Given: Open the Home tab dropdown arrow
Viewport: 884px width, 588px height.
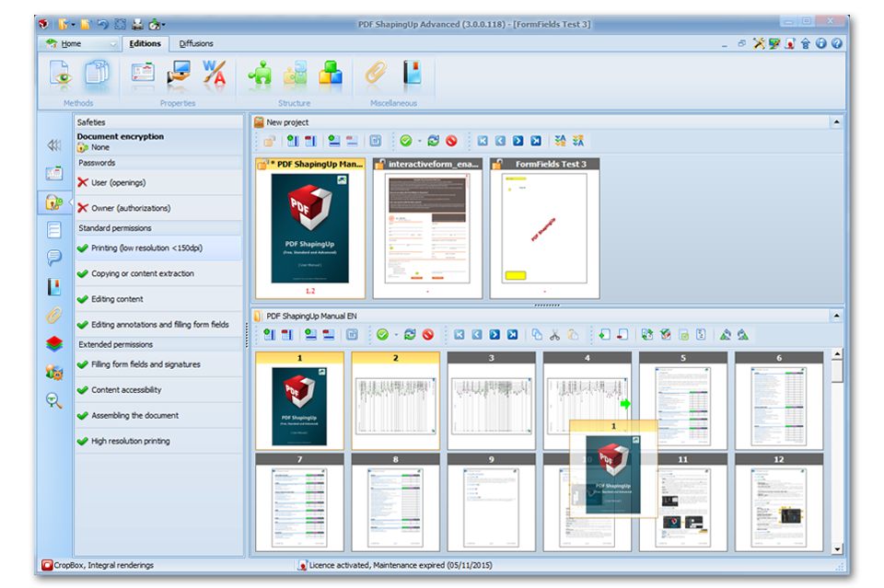Looking at the screenshot, I should click(112, 44).
